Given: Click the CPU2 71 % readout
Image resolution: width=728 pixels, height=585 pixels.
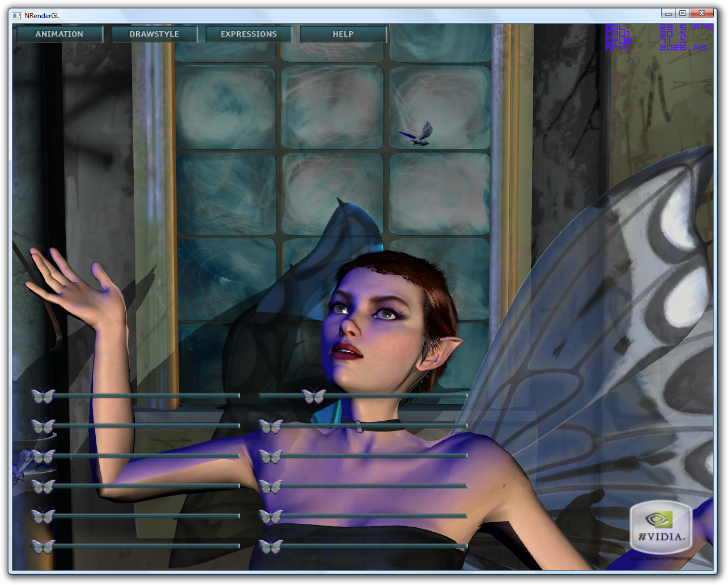Looking at the screenshot, I should pos(646,41).
